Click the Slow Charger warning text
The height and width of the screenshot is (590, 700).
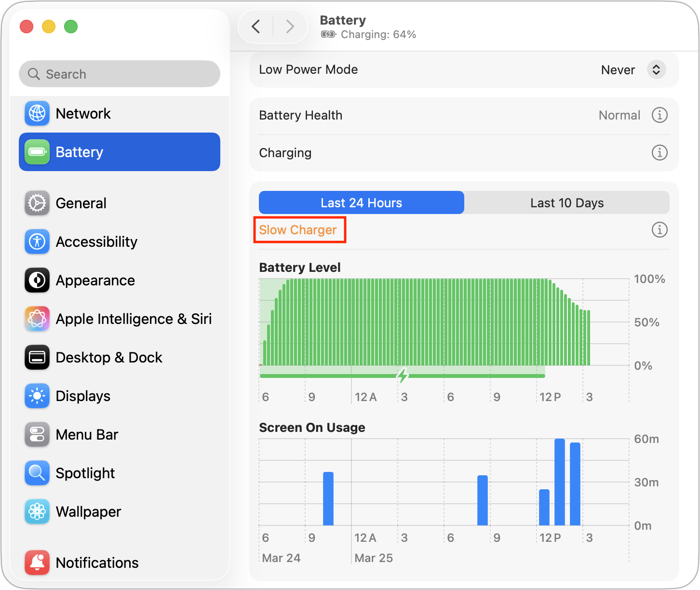click(x=299, y=230)
